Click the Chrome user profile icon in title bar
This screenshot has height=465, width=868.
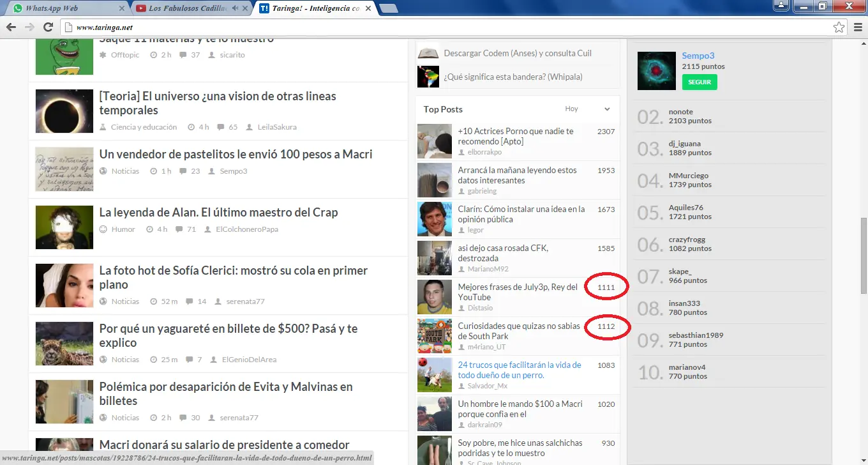(x=781, y=5)
